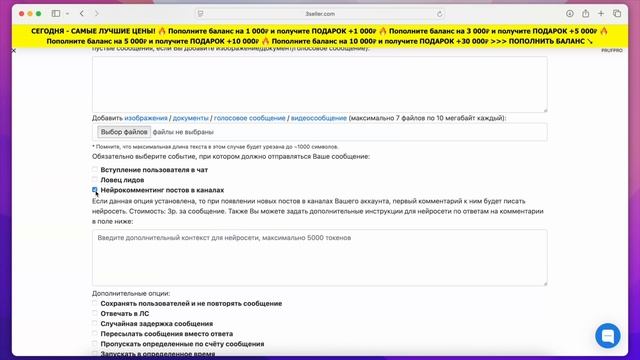The width and height of the screenshot is (640, 360).
Task: Open the sidebar options dropdown arrow
Action: [67, 13]
